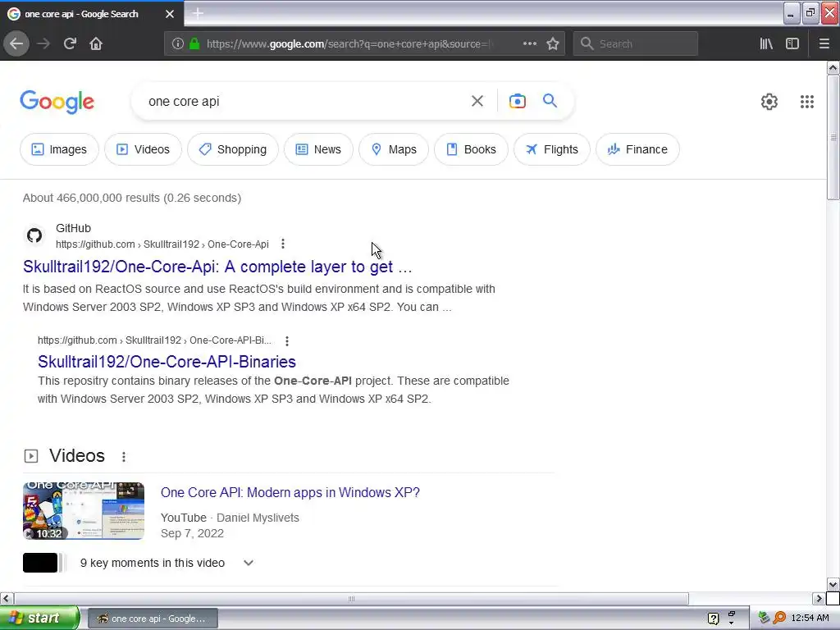840x630 pixels.
Task: Click the vertical scrollbar down arrow
Action: (833, 584)
